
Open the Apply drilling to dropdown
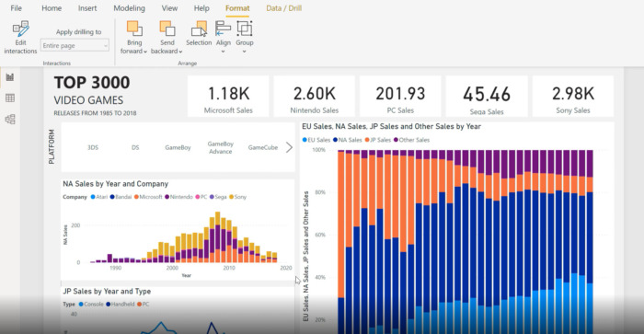pyautogui.click(x=75, y=46)
